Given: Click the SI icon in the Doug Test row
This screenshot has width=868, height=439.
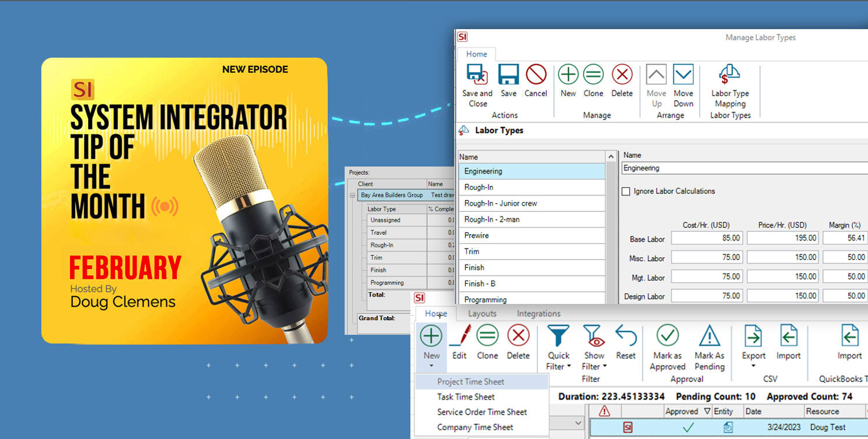Looking at the screenshot, I should (628, 427).
